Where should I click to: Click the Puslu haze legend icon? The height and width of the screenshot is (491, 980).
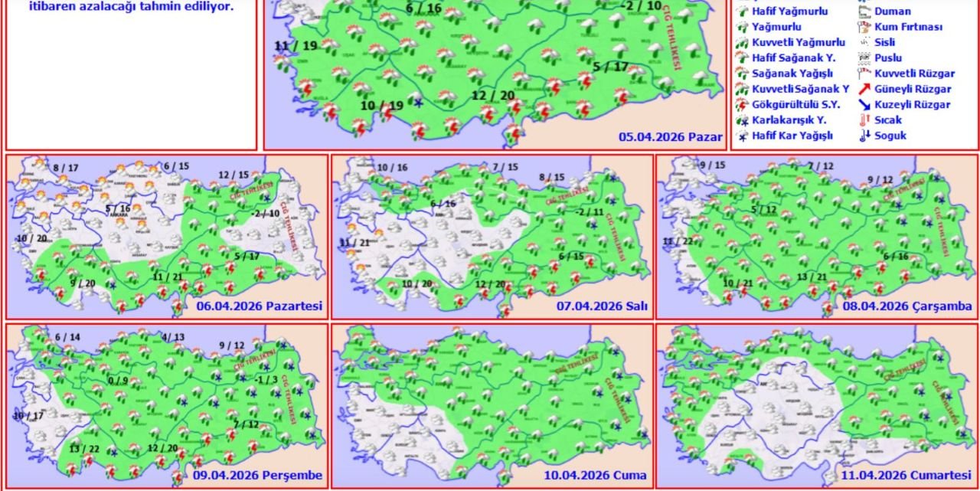(864, 58)
